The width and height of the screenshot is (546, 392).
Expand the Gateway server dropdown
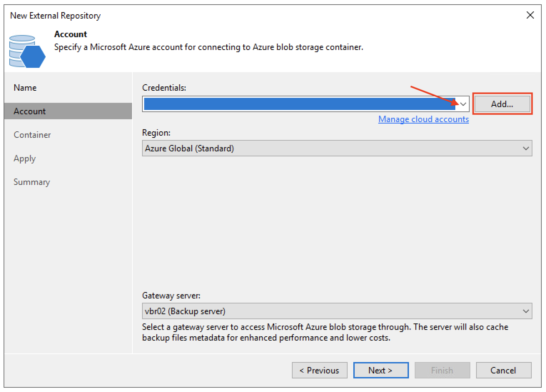coord(526,311)
